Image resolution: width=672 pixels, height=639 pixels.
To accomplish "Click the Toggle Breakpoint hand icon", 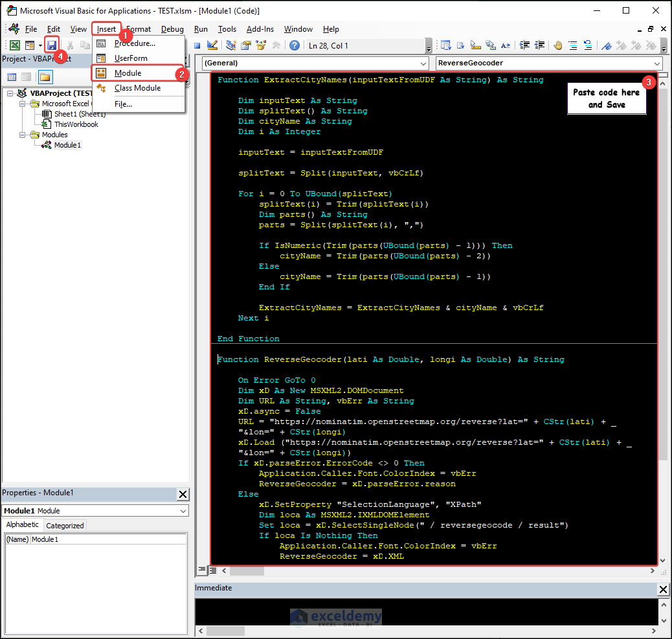I will pos(557,45).
